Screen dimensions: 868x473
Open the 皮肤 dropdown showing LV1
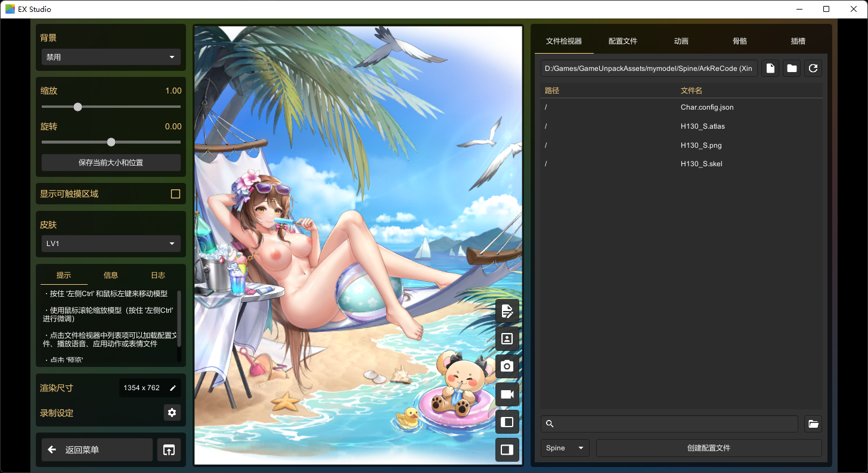111,244
